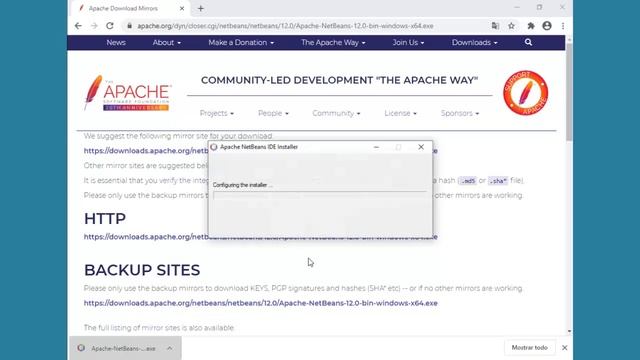Click the Apache Software Foundation feather logo
Image resolution: width=640 pixels, height=360 pixels.
[x=128, y=93]
